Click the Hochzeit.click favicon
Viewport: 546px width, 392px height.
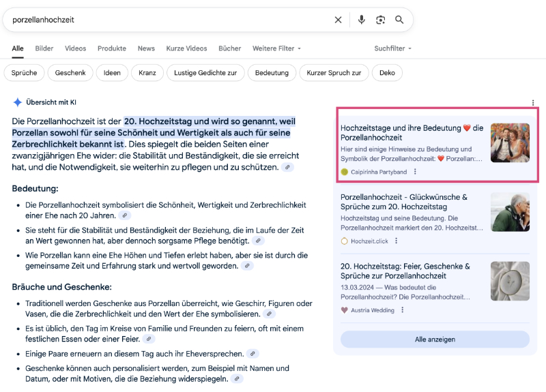[345, 241]
